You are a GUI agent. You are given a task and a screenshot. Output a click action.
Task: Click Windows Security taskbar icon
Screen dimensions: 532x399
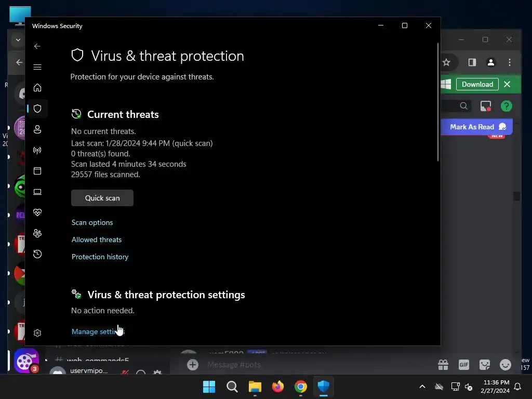click(x=323, y=387)
